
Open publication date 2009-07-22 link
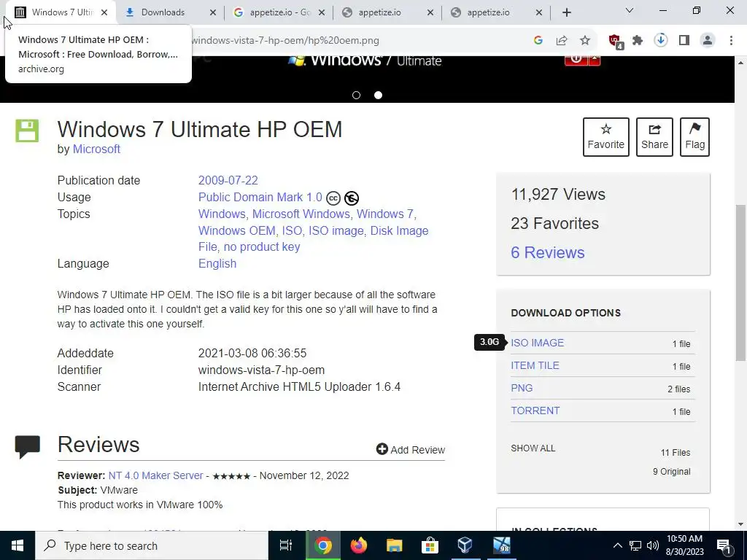tap(228, 181)
